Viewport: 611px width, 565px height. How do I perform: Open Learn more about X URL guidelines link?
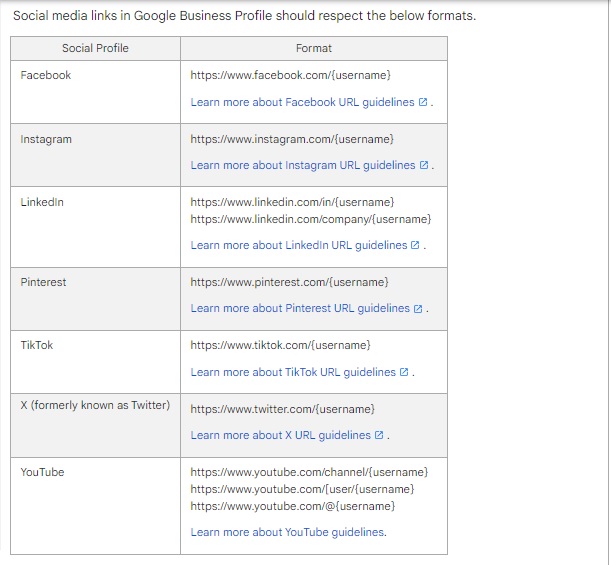click(281, 435)
